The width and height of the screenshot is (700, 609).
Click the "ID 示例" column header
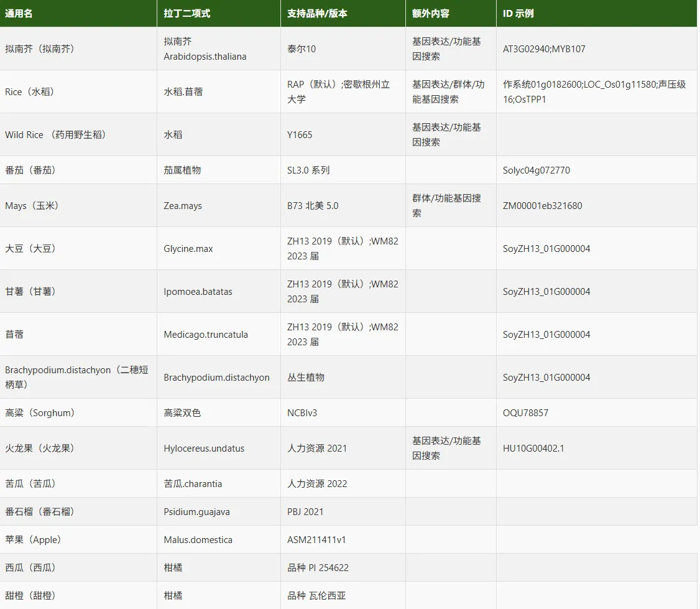point(518,14)
